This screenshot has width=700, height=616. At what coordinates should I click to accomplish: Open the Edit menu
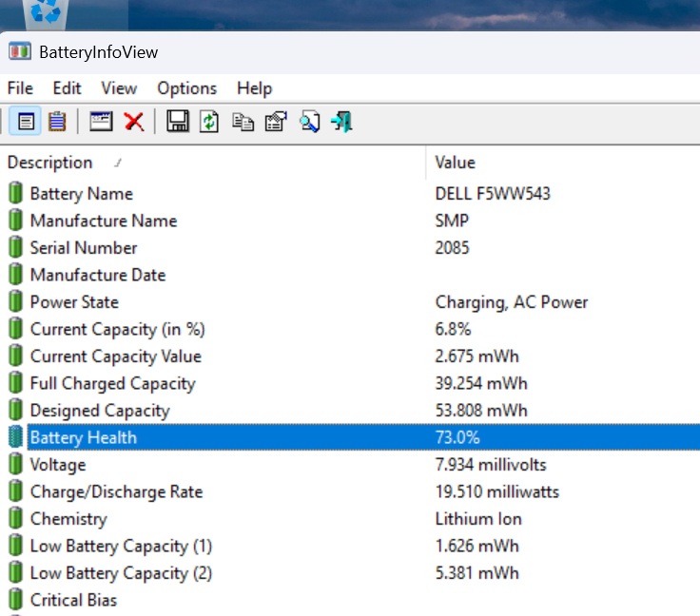67,88
